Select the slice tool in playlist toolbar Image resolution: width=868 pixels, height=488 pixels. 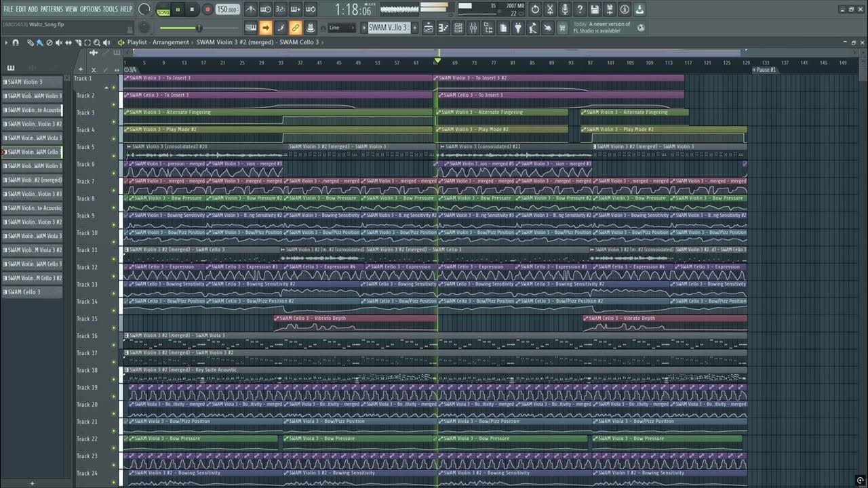coord(78,43)
